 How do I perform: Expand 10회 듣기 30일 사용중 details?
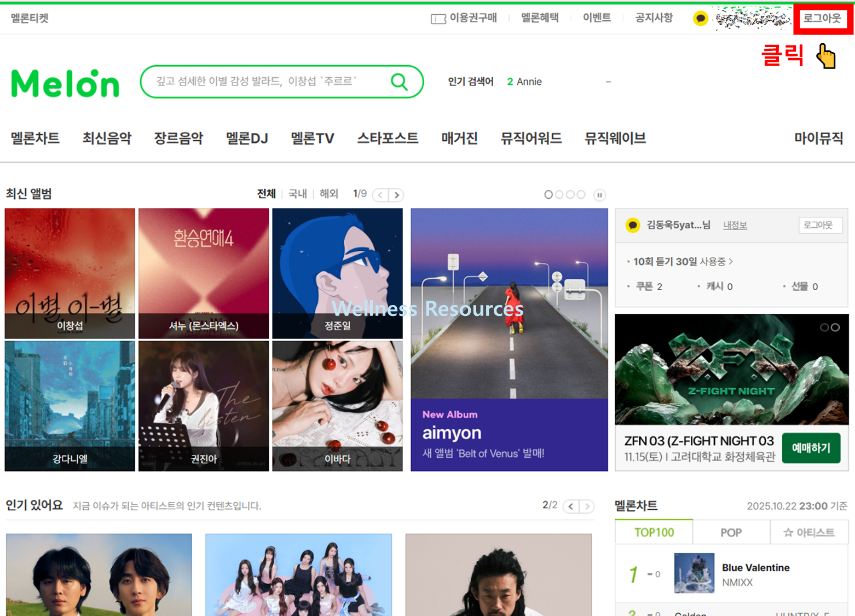pos(683,262)
